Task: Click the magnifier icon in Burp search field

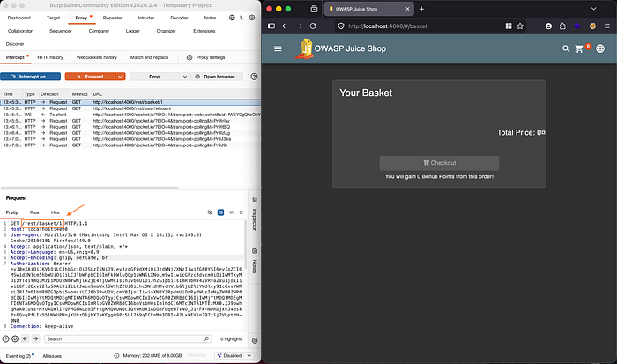Action: pyautogui.click(x=206, y=338)
